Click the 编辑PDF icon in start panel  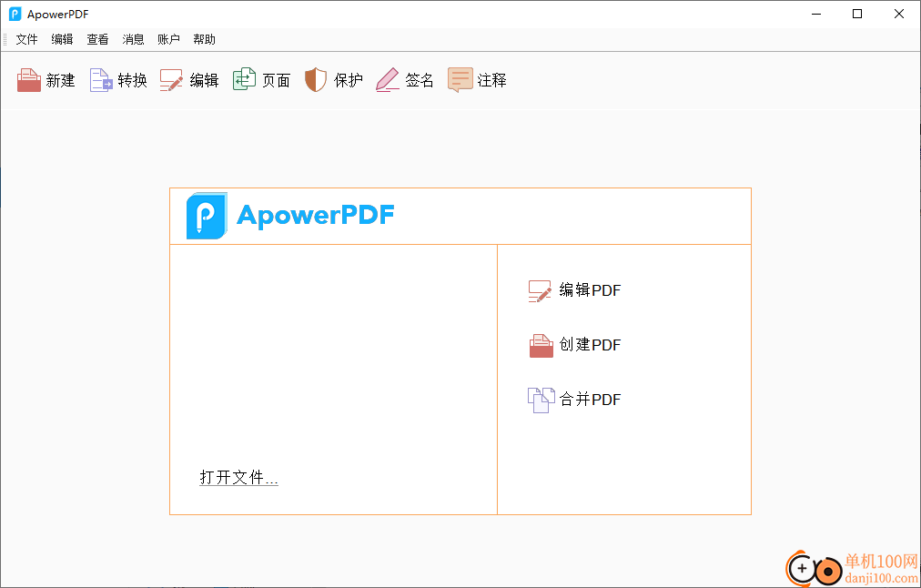[540, 290]
